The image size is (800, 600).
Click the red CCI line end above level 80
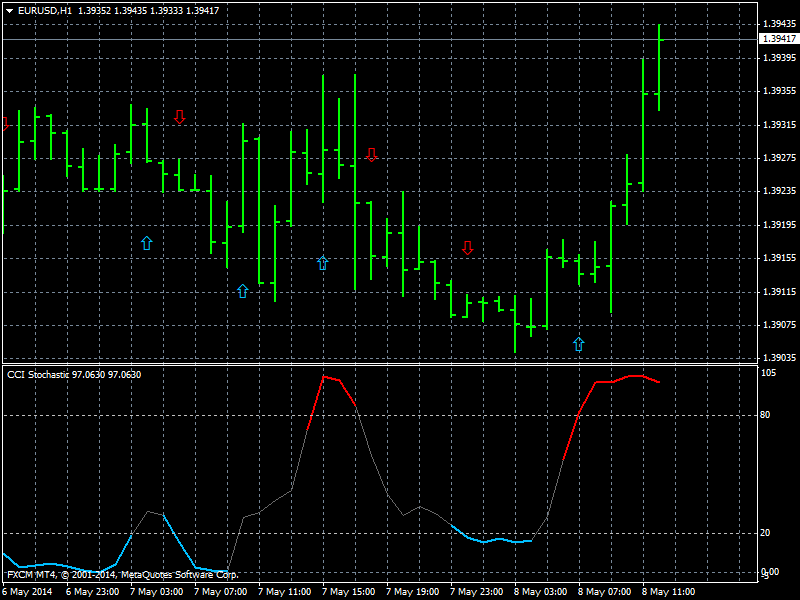point(659,382)
